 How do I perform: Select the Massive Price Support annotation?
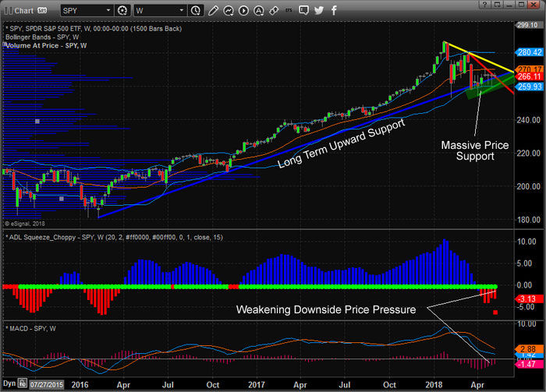tap(475, 150)
